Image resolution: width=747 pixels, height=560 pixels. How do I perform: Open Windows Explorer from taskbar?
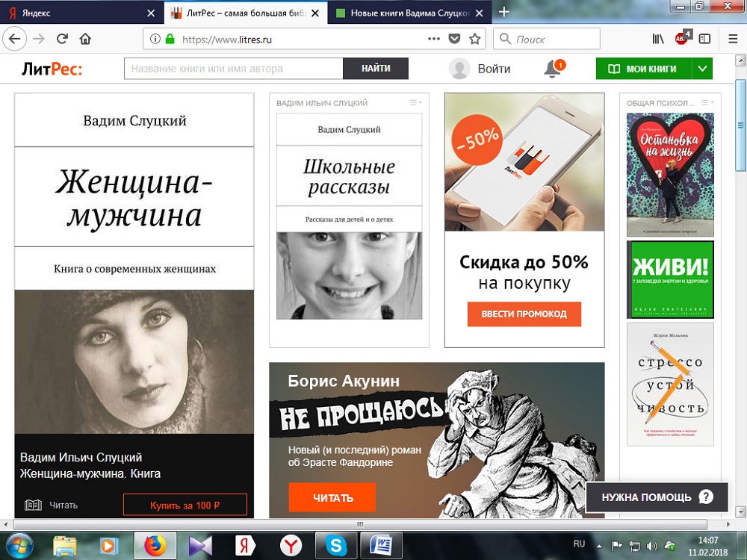[65, 546]
